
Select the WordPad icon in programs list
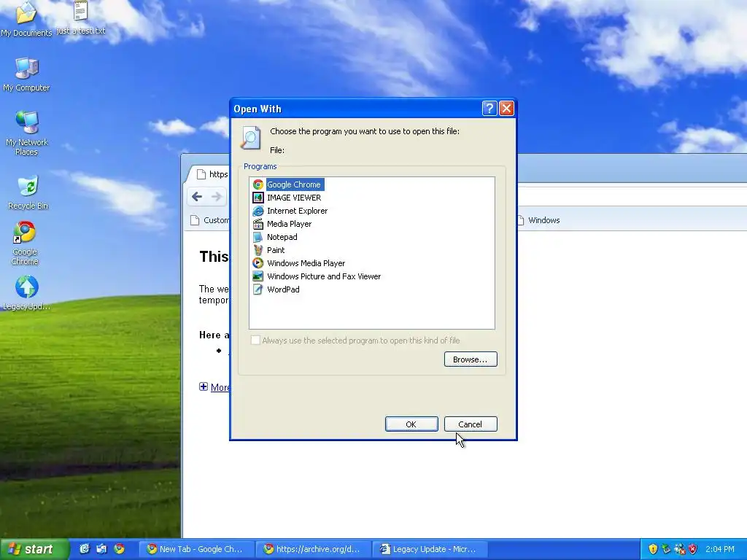click(x=258, y=289)
